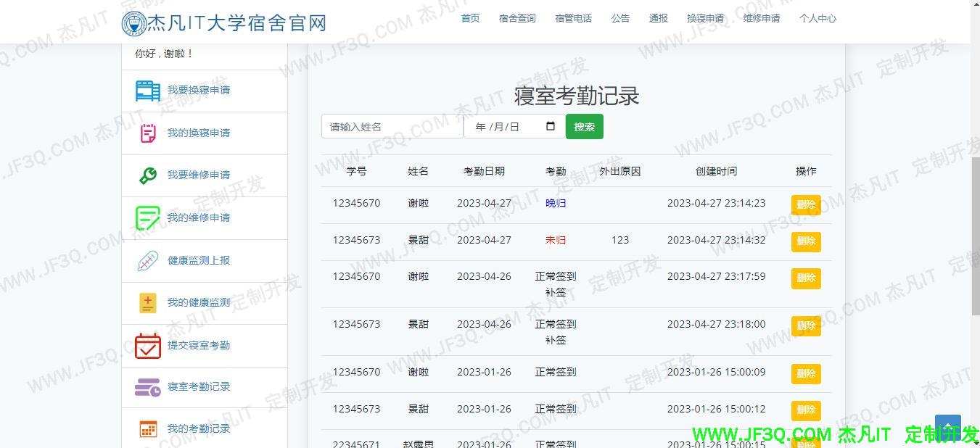The image size is (980, 448).
Task: Click the bunk bed icon for 我要换寝申请
Action: click(148, 91)
